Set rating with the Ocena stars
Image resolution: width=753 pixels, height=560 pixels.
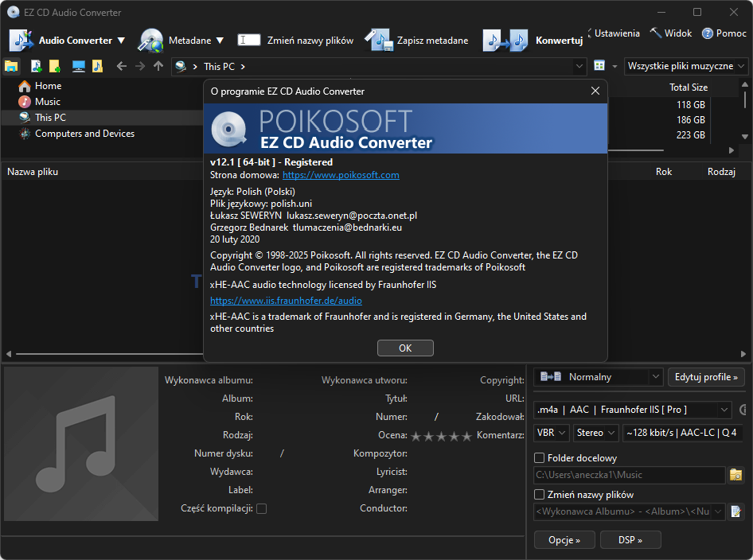click(441, 436)
